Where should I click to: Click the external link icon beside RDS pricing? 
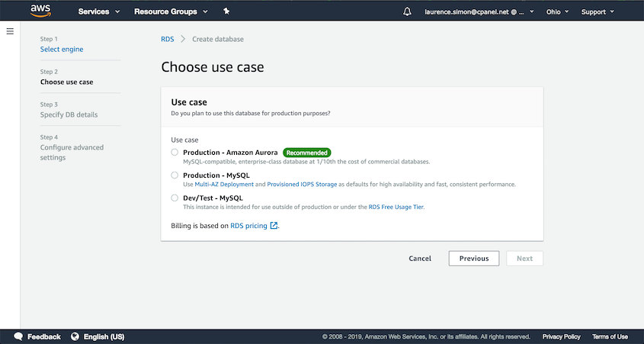pos(274,226)
